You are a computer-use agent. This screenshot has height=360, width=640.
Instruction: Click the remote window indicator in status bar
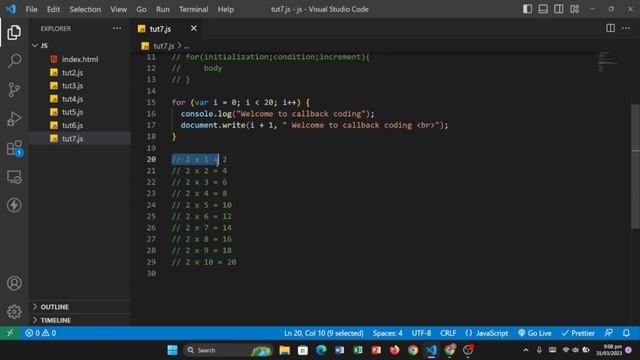click(10, 333)
